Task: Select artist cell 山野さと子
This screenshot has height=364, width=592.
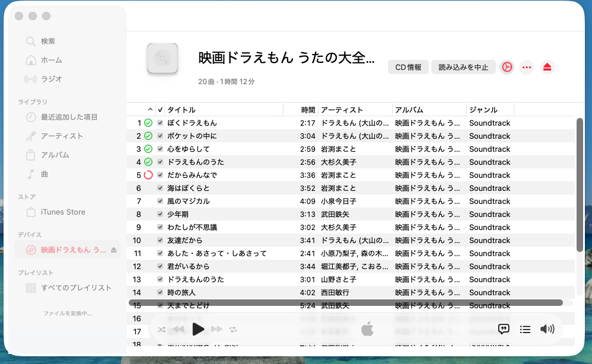Action: click(339, 279)
